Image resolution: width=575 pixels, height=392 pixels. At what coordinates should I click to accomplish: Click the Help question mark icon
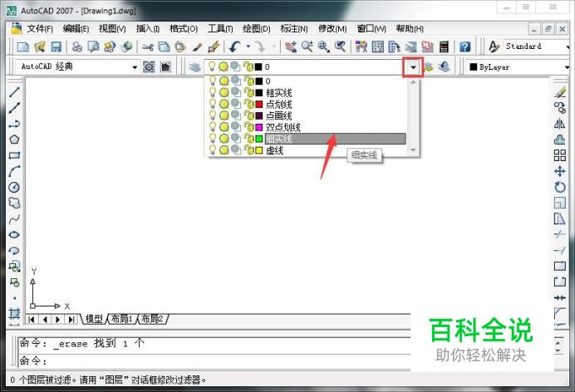pos(465,47)
